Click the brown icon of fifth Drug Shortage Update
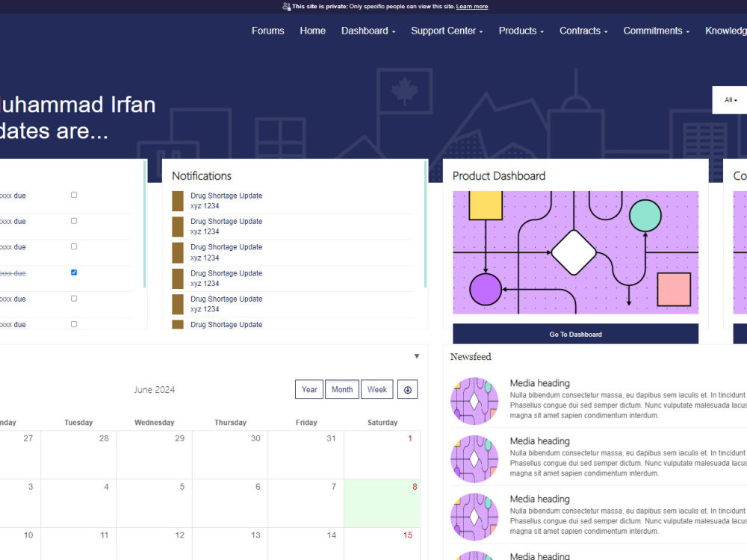The width and height of the screenshot is (747, 560). coord(178,305)
